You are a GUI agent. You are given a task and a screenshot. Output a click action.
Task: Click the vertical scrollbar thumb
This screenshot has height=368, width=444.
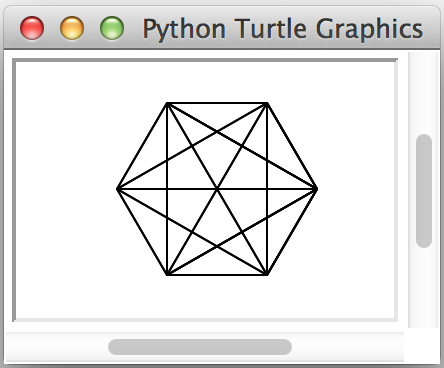[x=424, y=191]
